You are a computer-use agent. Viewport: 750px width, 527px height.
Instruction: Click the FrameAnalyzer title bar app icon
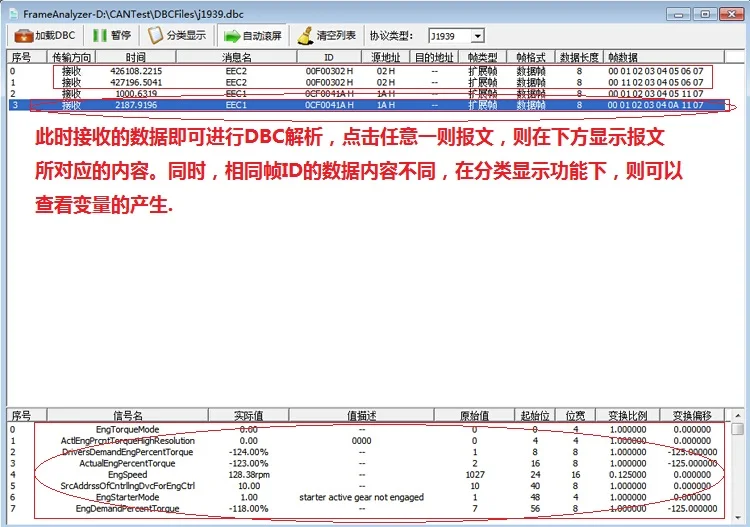point(14,14)
